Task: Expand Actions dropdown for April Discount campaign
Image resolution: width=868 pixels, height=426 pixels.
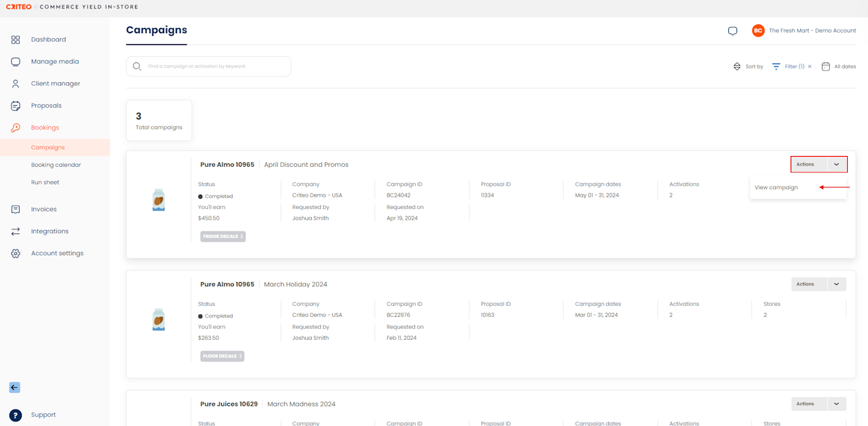Action: [836, 164]
